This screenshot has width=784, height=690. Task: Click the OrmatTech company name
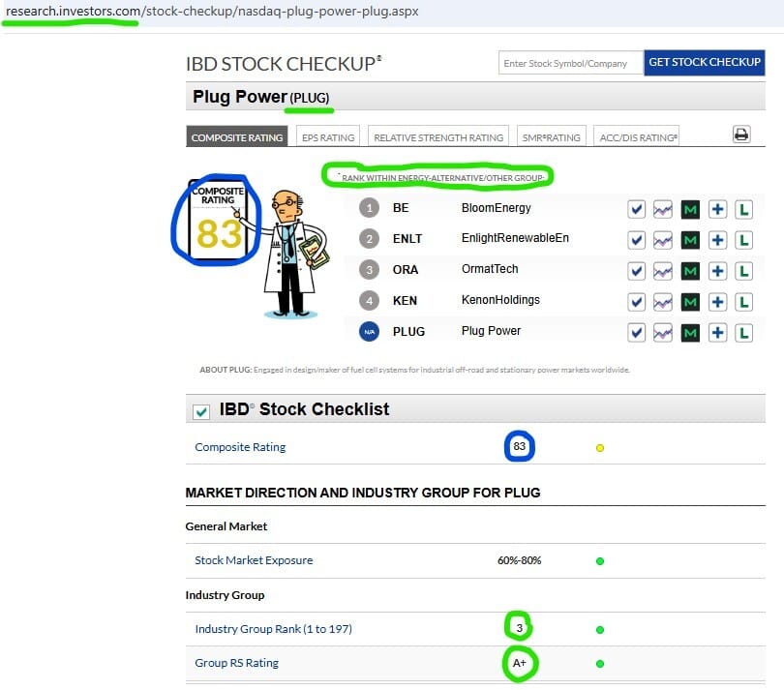[490, 269]
